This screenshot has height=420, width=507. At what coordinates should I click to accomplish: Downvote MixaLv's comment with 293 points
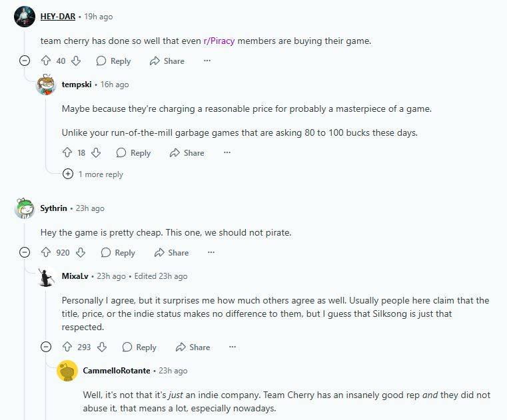(x=102, y=347)
